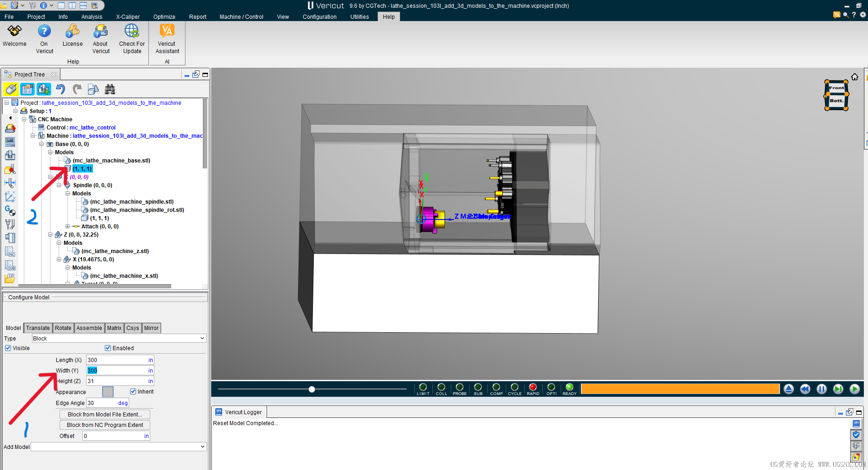The width and height of the screenshot is (868, 470).
Task: Click the orange simulation progress bar
Action: 680,389
